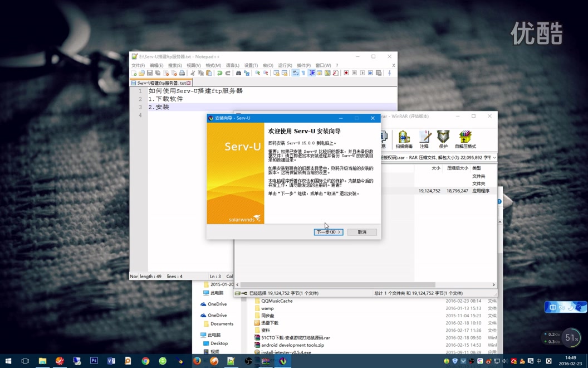Open Photoshop from the taskbar

[94, 361]
